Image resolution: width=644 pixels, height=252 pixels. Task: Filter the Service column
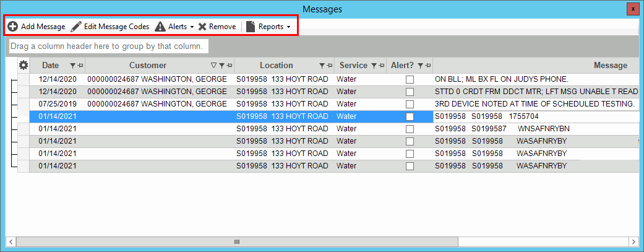point(374,66)
